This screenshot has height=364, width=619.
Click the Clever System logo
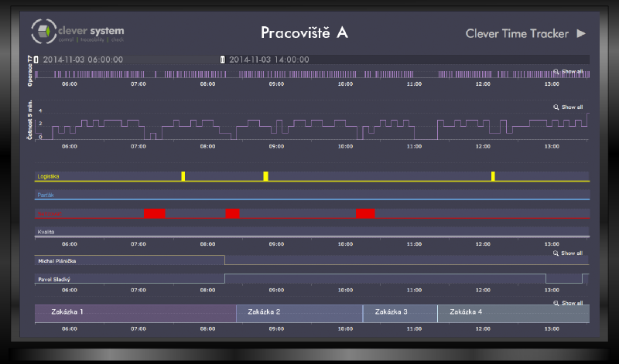pos(77,31)
